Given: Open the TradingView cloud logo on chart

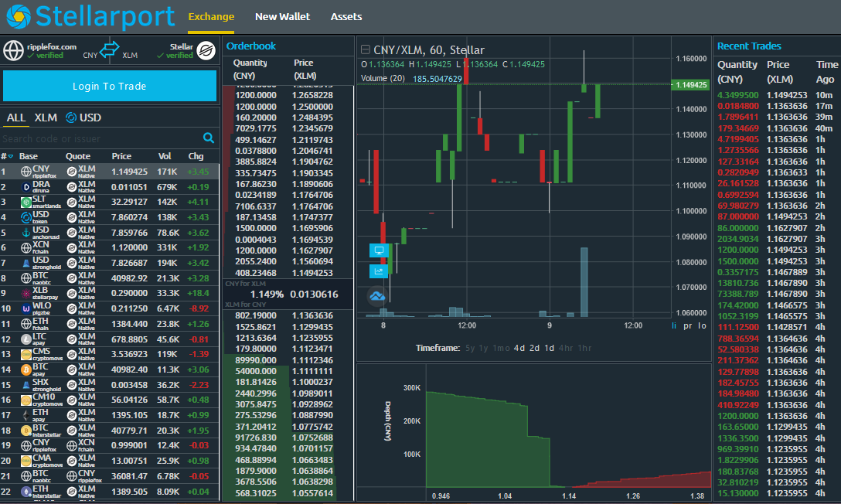Looking at the screenshot, I should (x=377, y=297).
